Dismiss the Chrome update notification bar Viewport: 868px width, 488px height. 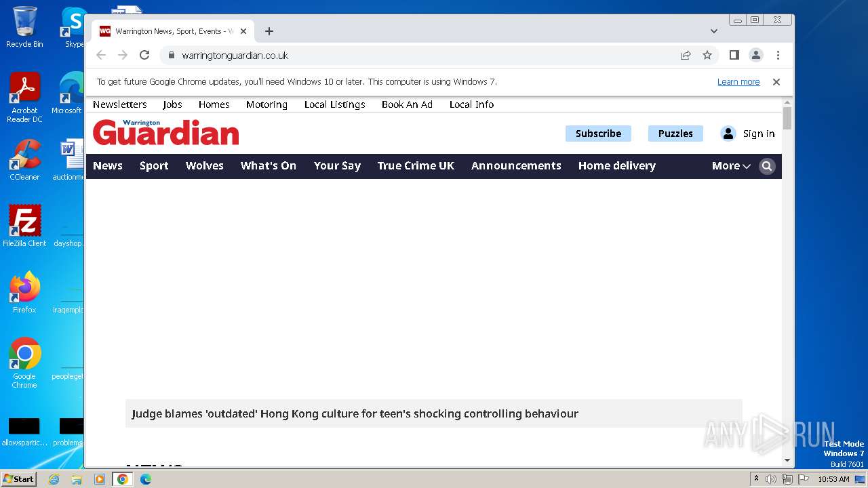[776, 82]
